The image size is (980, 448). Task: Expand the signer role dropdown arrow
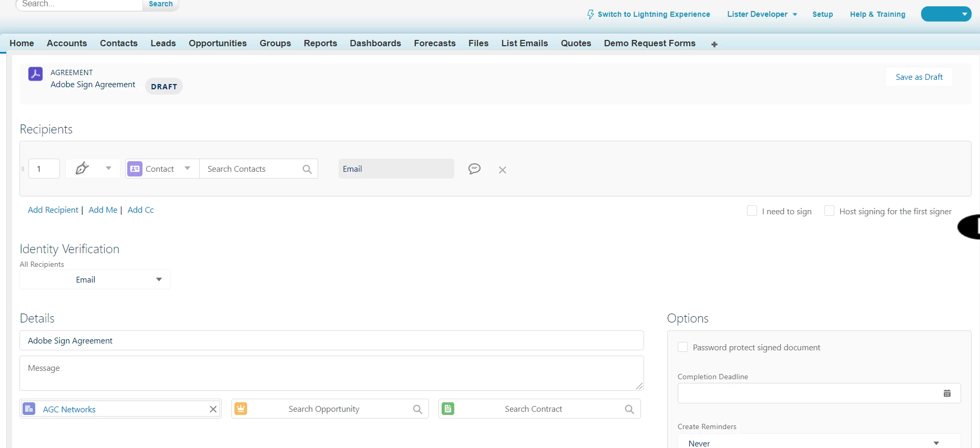108,169
